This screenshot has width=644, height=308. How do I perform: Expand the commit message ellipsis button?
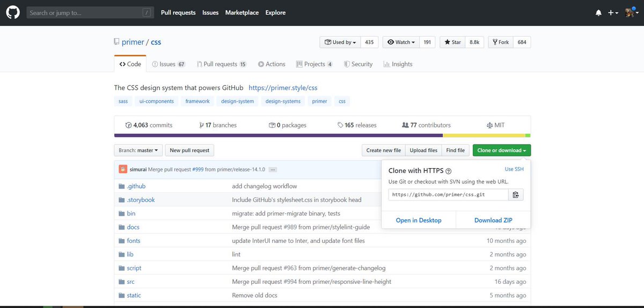(273, 169)
